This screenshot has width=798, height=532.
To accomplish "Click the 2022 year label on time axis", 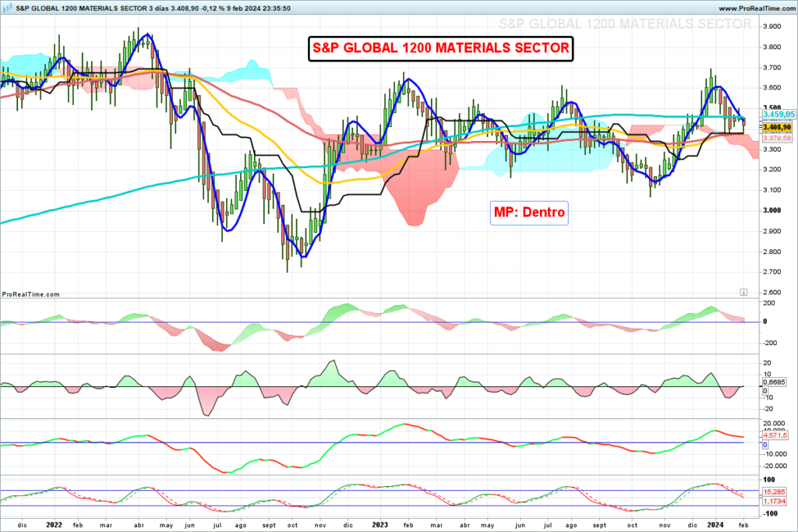I will [54, 525].
